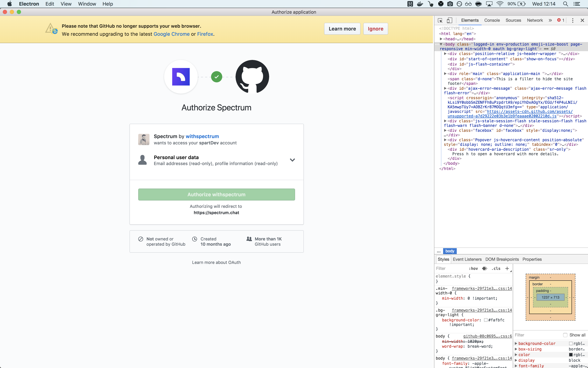The image size is (588, 368).
Task: Add a new style rule with plus icon
Action: coord(507,268)
